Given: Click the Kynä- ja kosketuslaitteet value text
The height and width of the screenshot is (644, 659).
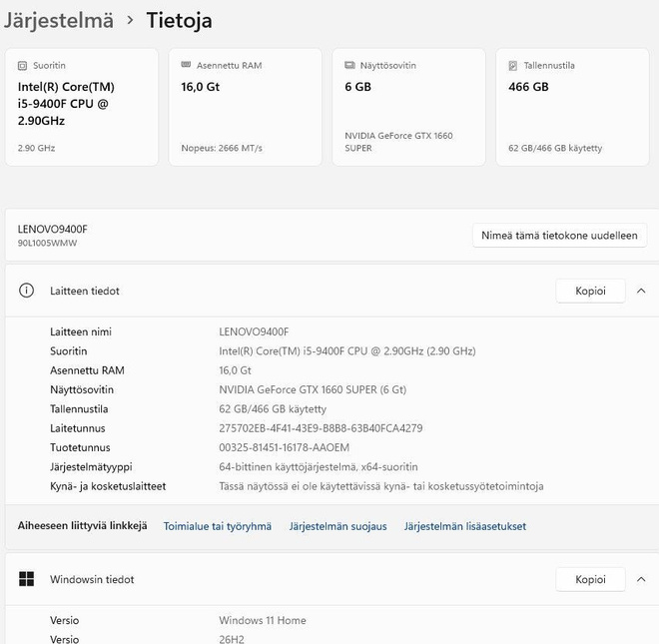Looking at the screenshot, I should pos(381,486).
